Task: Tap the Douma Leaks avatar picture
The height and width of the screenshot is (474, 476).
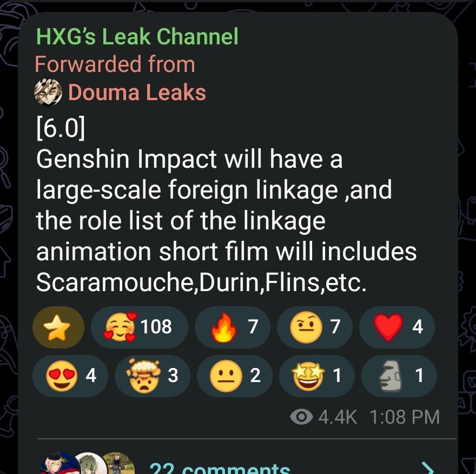Action: [x=48, y=93]
